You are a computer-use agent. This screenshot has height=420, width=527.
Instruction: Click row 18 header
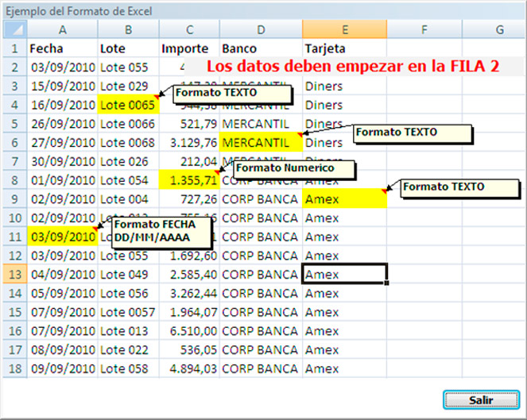pyautogui.click(x=14, y=369)
